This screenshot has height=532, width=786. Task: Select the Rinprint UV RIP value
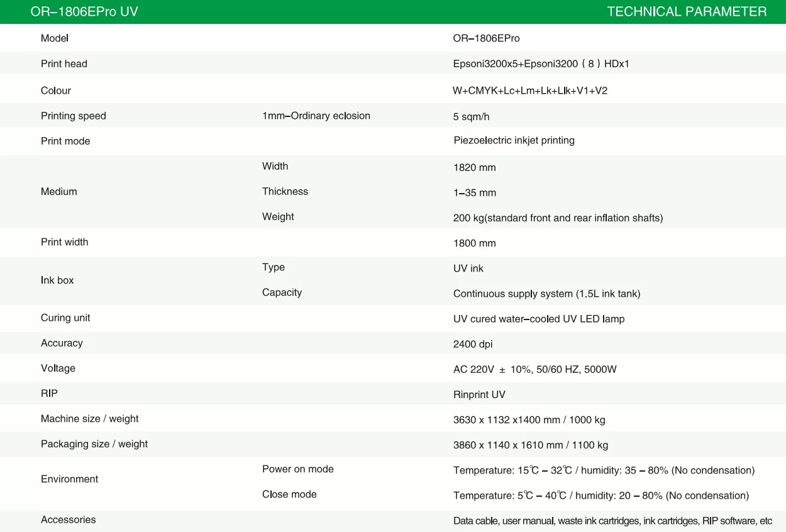pyautogui.click(x=479, y=394)
